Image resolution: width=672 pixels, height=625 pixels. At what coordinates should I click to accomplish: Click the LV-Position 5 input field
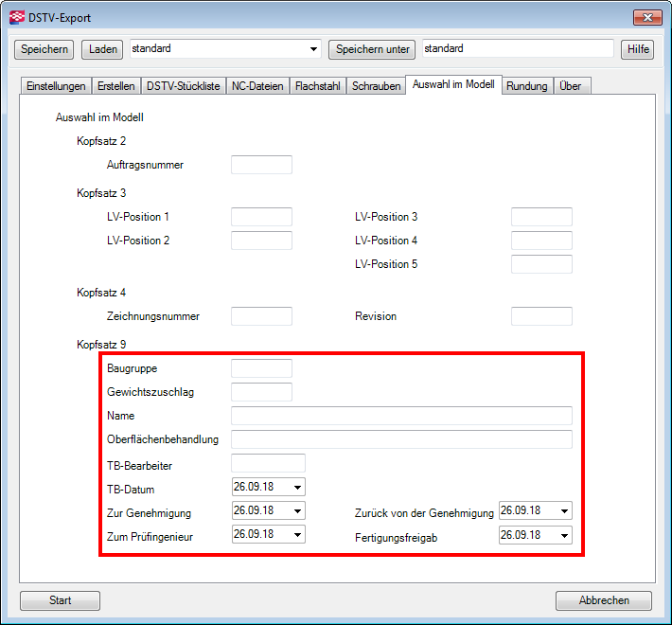(x=541, y=264)
